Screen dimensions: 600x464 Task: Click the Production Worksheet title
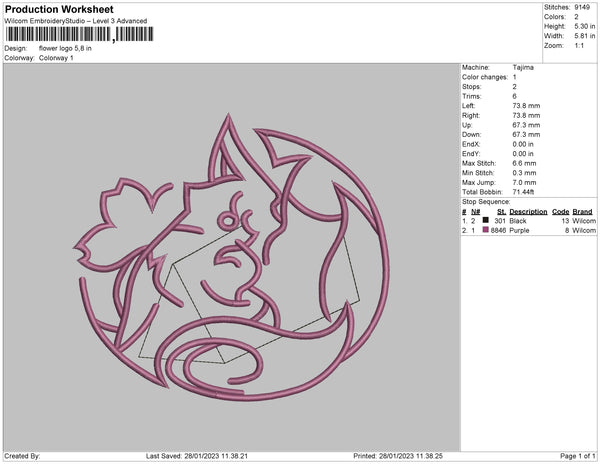59,9
